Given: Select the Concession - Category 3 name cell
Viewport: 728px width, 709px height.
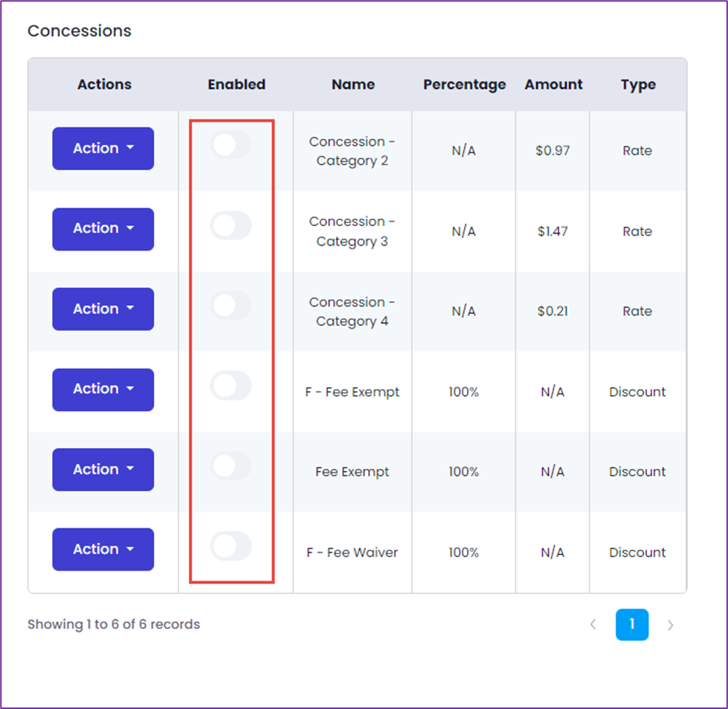Looking at the screenshot, I should pos(352,231).
